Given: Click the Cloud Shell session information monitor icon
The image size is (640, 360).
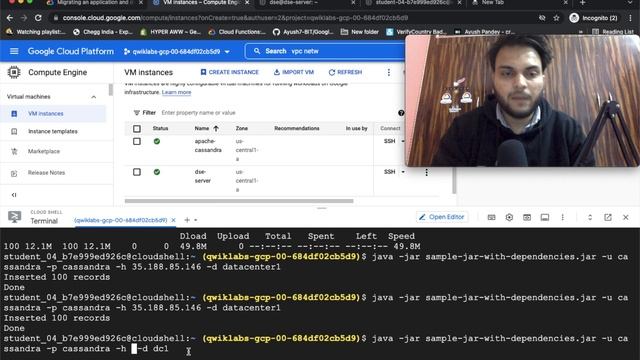Looking at the screenshot, I should [544, 217].
